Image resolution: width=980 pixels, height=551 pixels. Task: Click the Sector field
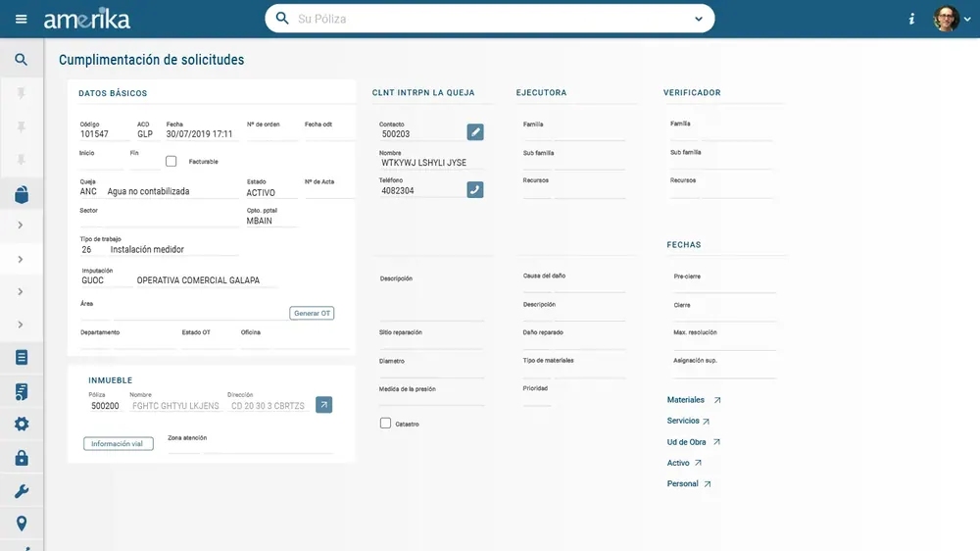click(159, 221)
